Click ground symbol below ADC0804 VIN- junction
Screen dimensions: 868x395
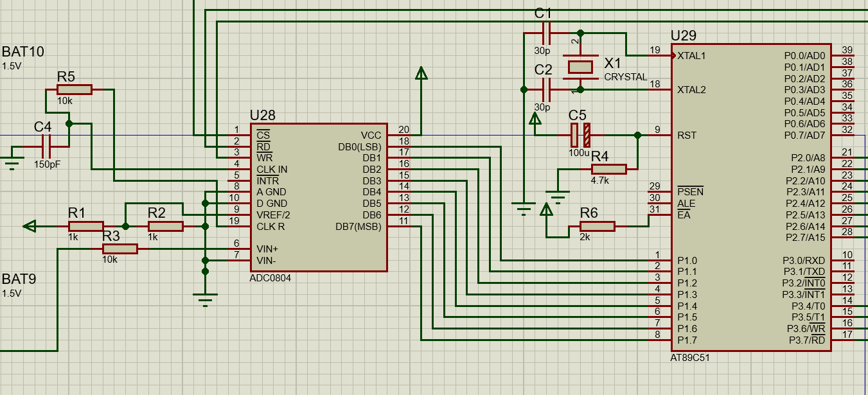point(205,298)
